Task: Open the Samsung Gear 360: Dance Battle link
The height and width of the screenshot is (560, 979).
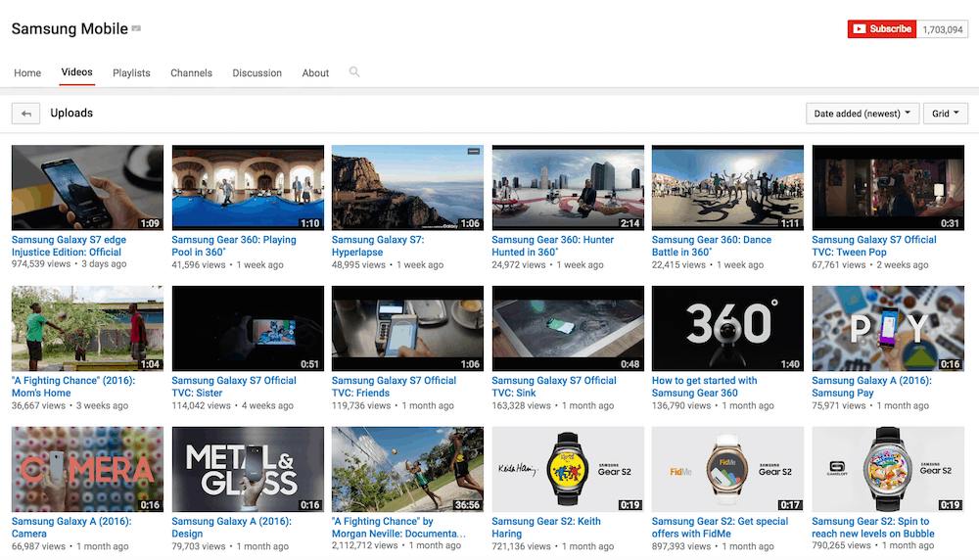Action: (x=711, y=246)
